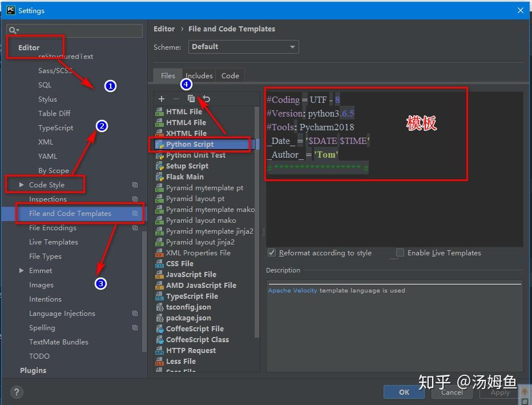Select the Images settings entry
Screen dimensions: 532x405
tap(42, 285)
